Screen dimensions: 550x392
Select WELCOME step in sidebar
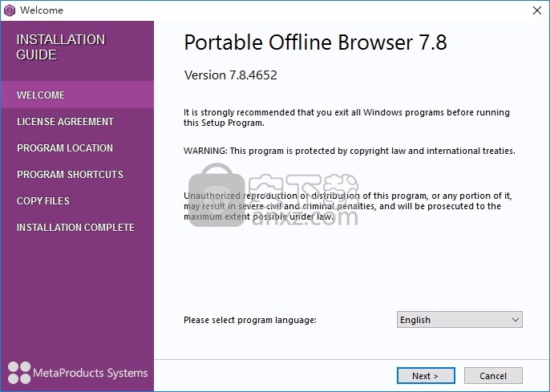(77, 95)
